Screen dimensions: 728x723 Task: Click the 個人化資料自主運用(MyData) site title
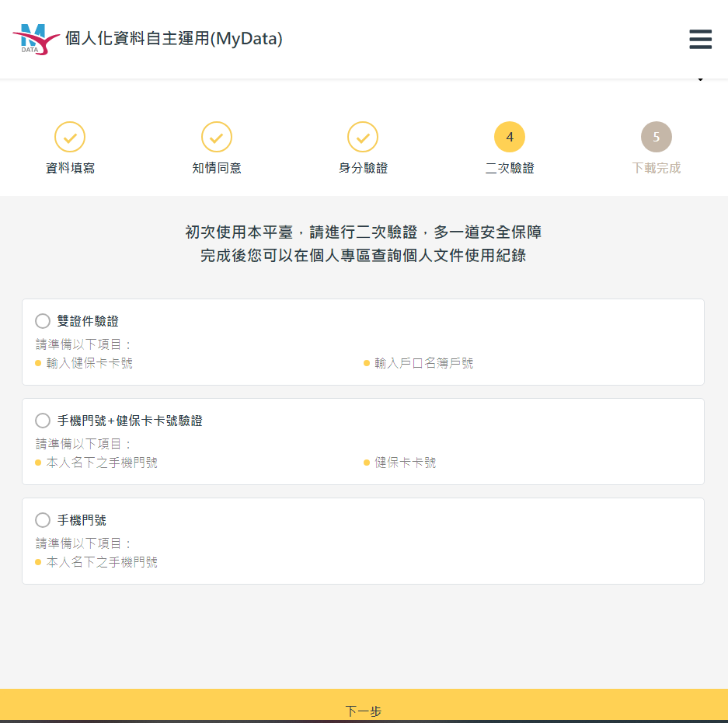tap(174, 39)
